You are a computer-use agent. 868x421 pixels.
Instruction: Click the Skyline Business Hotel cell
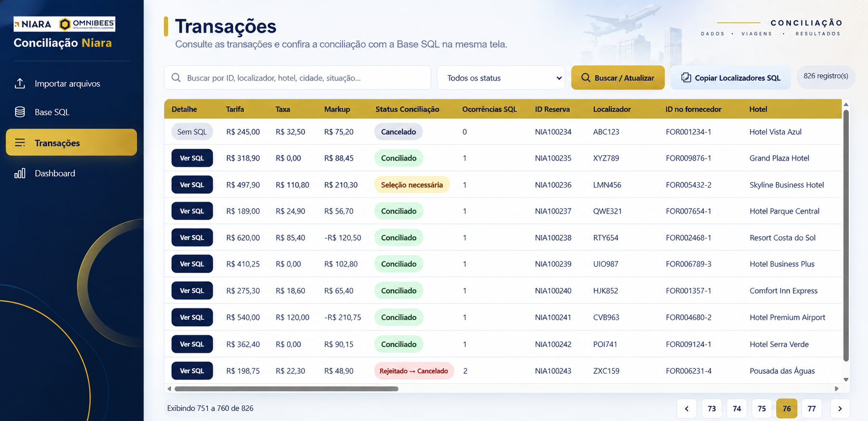point(787,185)
